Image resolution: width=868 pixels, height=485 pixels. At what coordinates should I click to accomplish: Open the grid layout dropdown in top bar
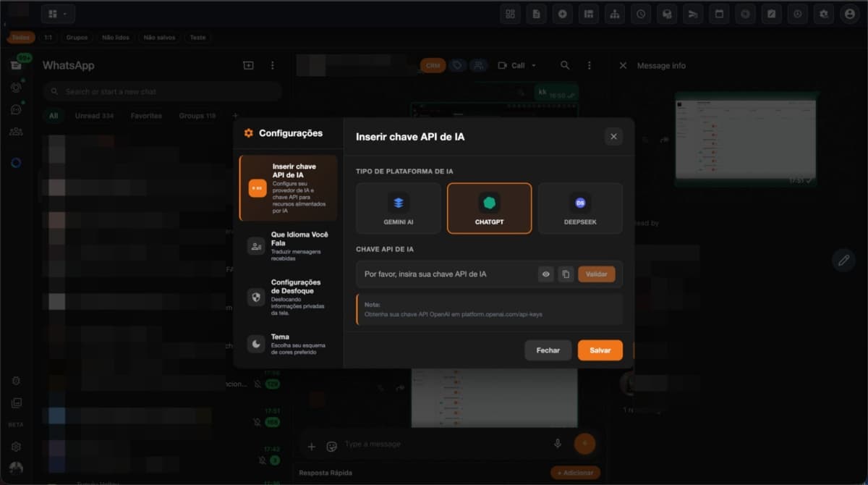coord(58,14)
